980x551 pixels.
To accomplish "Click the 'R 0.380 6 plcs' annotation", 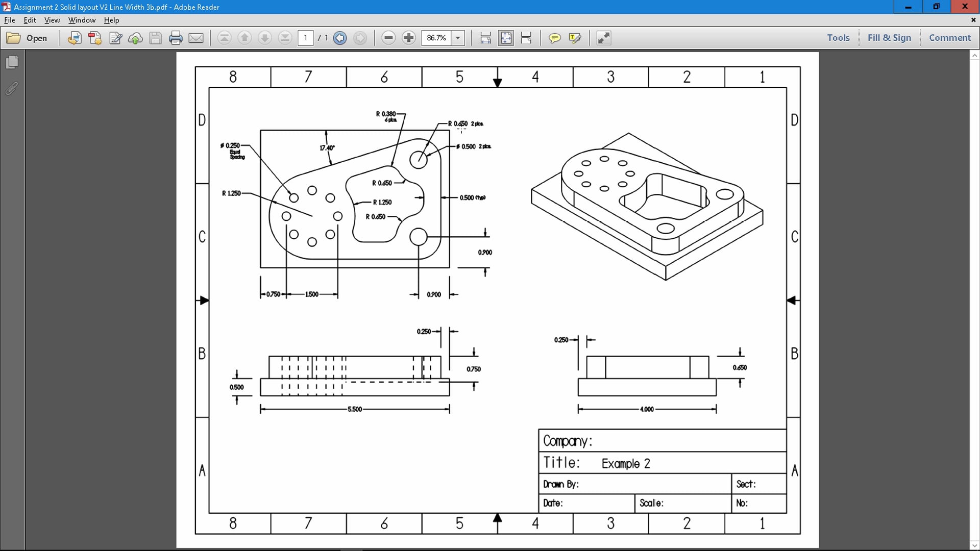I will pos(386,116).
